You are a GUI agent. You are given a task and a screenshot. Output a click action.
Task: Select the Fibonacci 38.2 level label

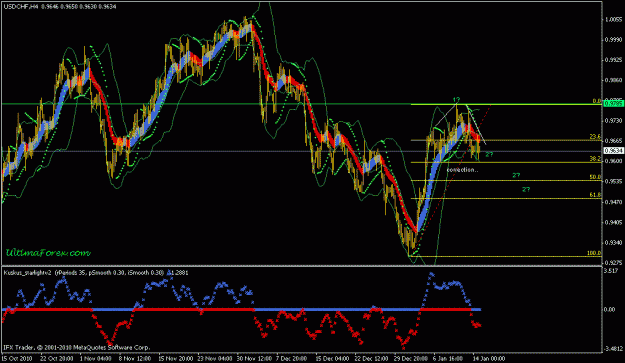[x=595, y=159]
